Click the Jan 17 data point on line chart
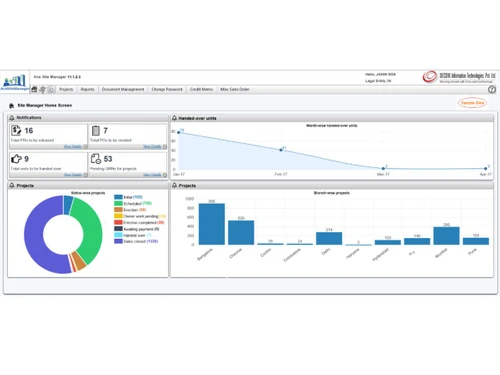The image size is (500, 375). (x=179, y=132)
